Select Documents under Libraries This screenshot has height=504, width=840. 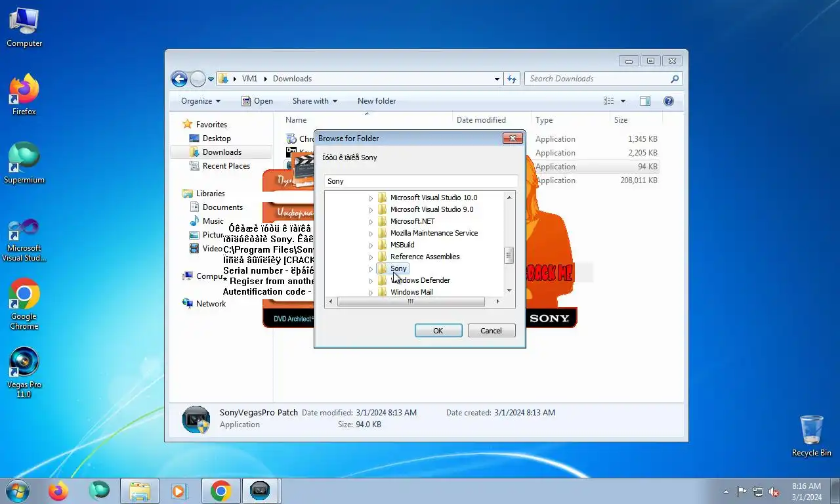pyautogui.click(x=222, y=207)
